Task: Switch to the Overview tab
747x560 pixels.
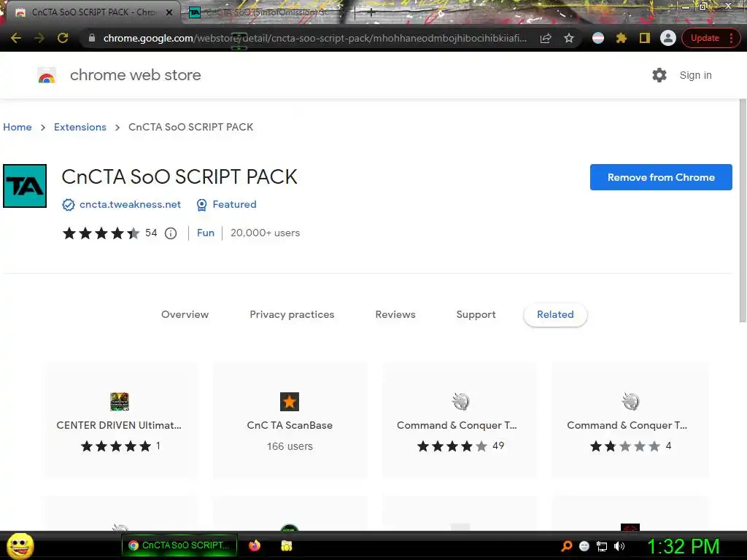Action: click(x=185, y=314)
